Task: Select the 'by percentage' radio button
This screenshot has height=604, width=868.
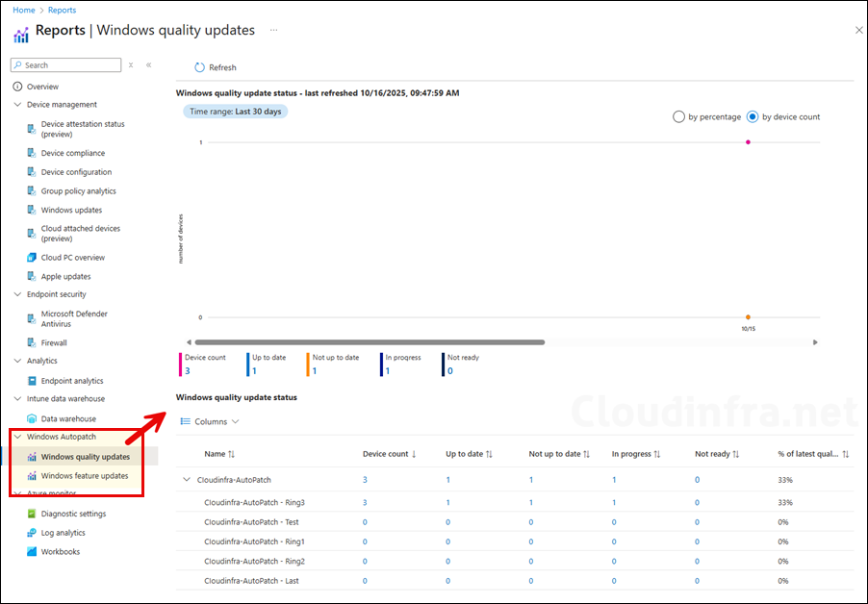Action: (678, 116)
